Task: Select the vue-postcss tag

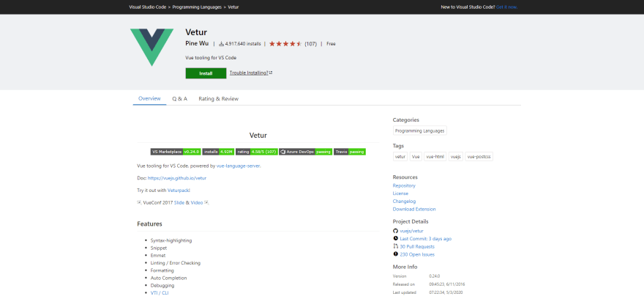Action: coord(479,157)
